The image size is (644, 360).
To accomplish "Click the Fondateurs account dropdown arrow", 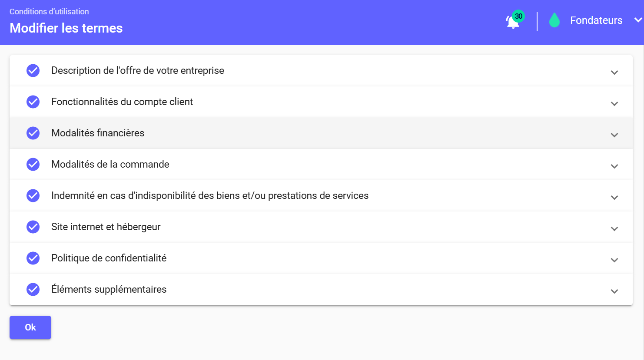I will point(638,20).
